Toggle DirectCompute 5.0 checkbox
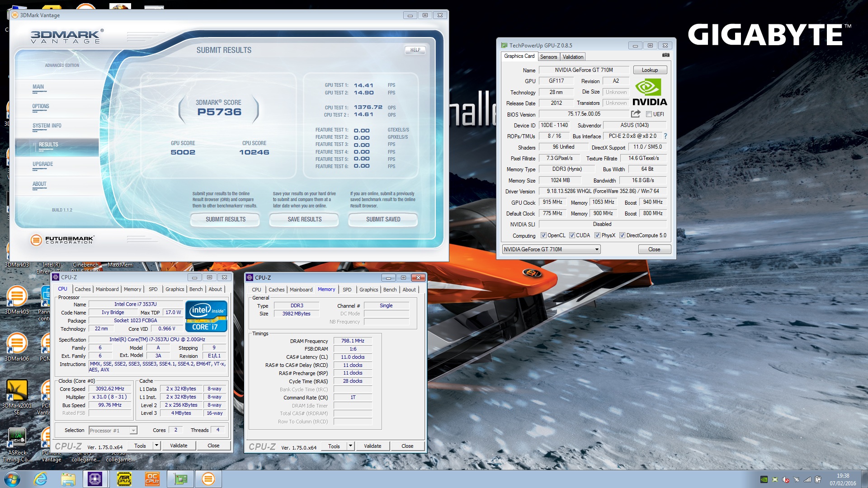This screenshot has width=868, height=488. (622, 235)
